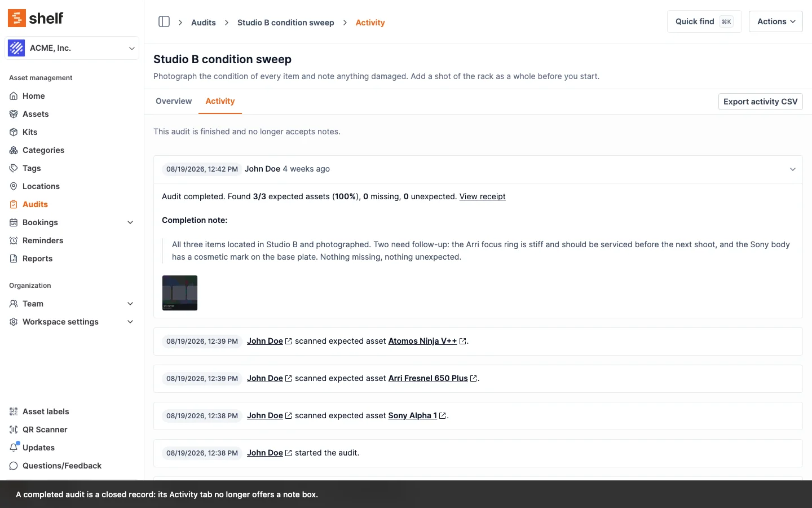
Task: Click the Audits clipboard icon
Action: [14, 204]
